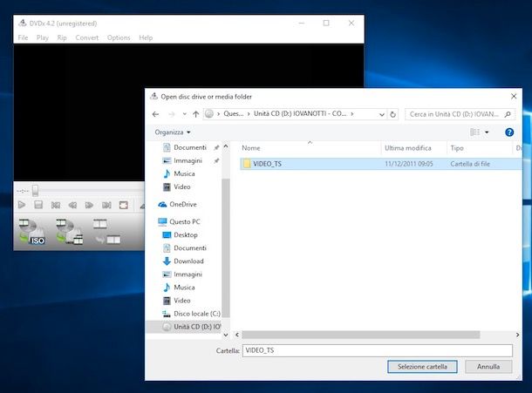Image resolution: width=532 pixels, height=393 pixels.
Task: Select Video under quick access
Action: pyautogui.click(x=182, y=186)
